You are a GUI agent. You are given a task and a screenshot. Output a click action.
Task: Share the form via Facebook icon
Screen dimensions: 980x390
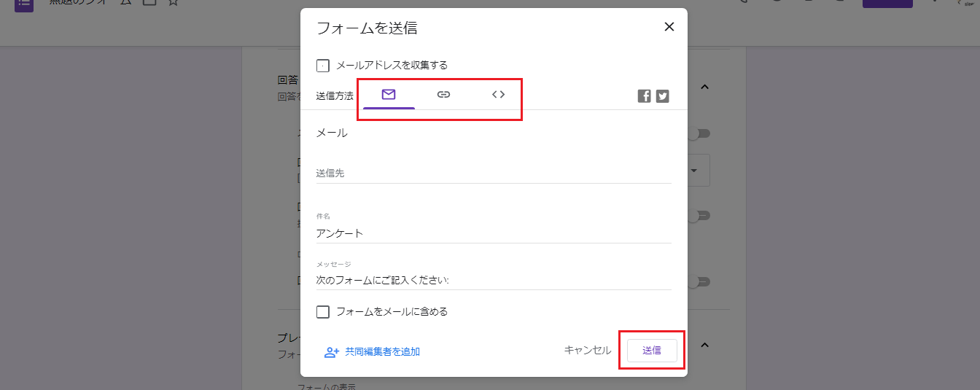tap(644, 96)
